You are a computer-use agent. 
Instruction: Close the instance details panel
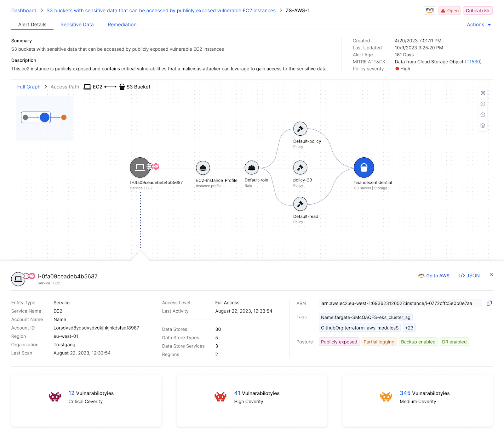tap(491, 275)
